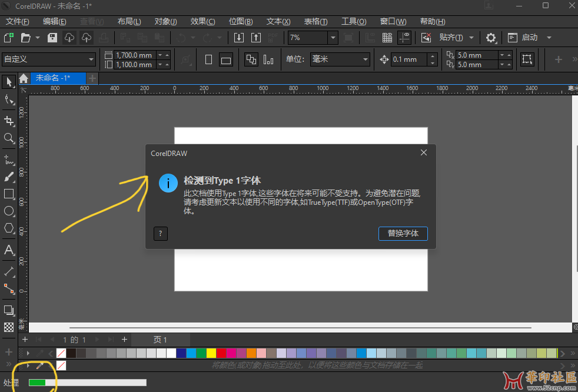This screenshot has width=578, height=392.
Task: Open the 效果 menu
Action: pyautogui.click(x=202, y=21)
